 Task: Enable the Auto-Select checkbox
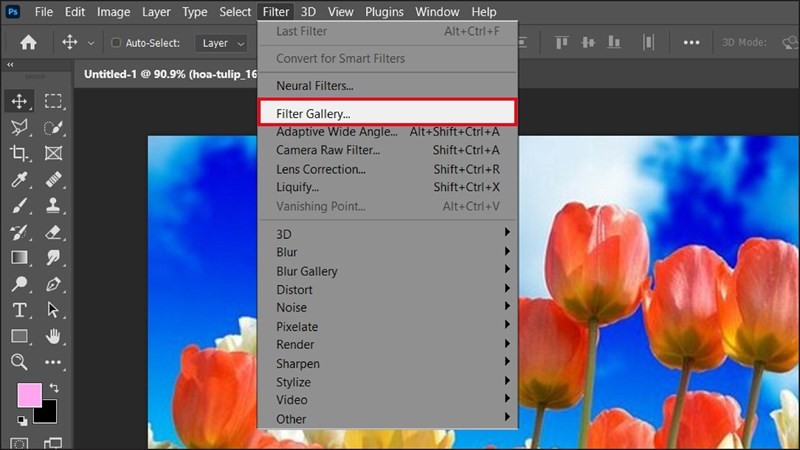pyautogui.click(x=116, y=43)
